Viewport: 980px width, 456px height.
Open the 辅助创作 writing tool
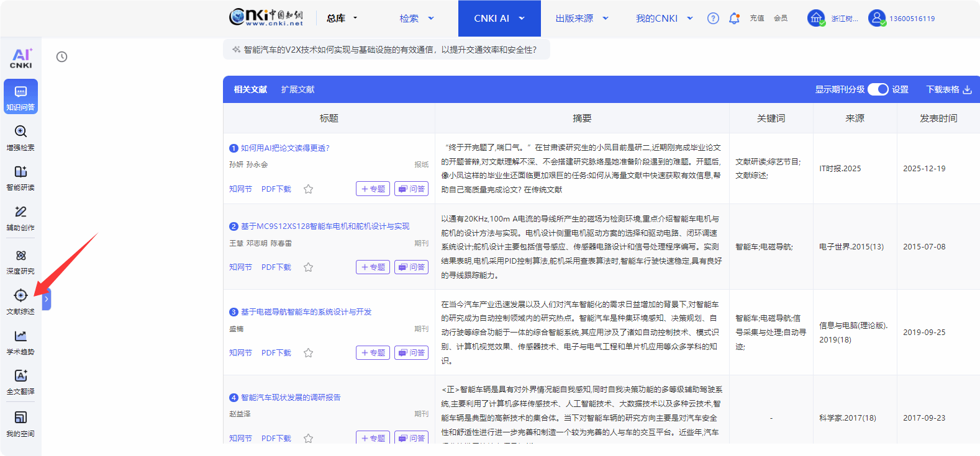(x=20, y=218)
